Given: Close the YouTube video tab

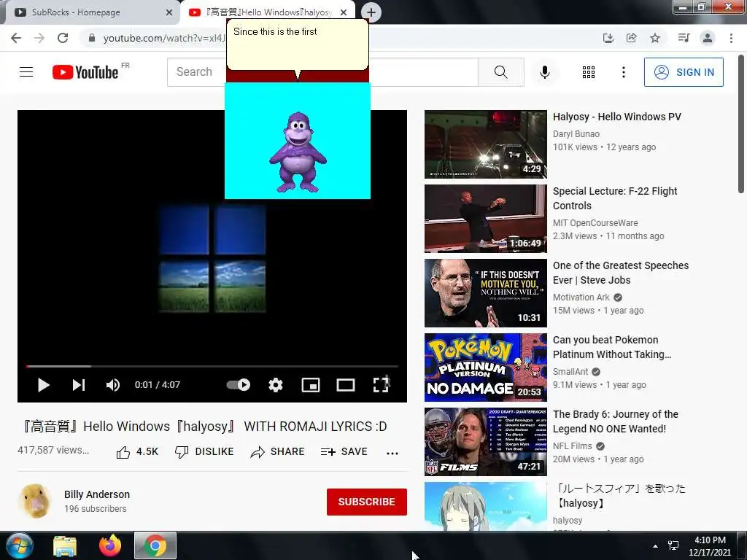Looking at the screenshot, I should point(344,12).
